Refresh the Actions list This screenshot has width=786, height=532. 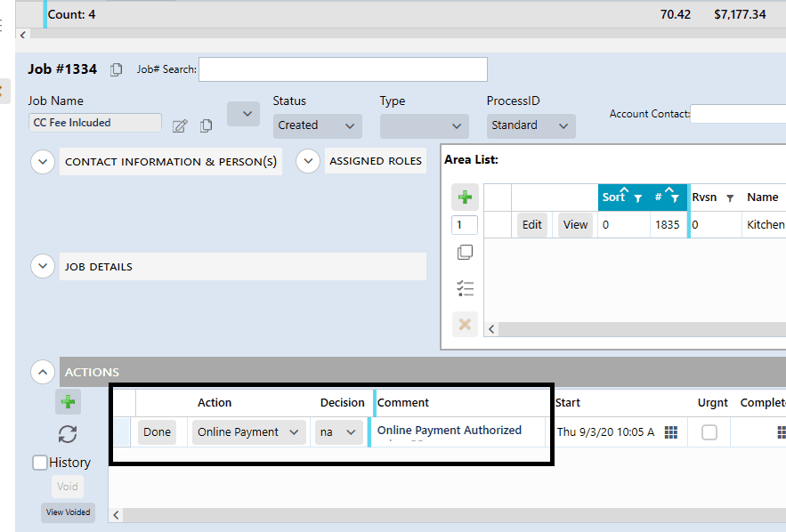(x=69, y=435)
